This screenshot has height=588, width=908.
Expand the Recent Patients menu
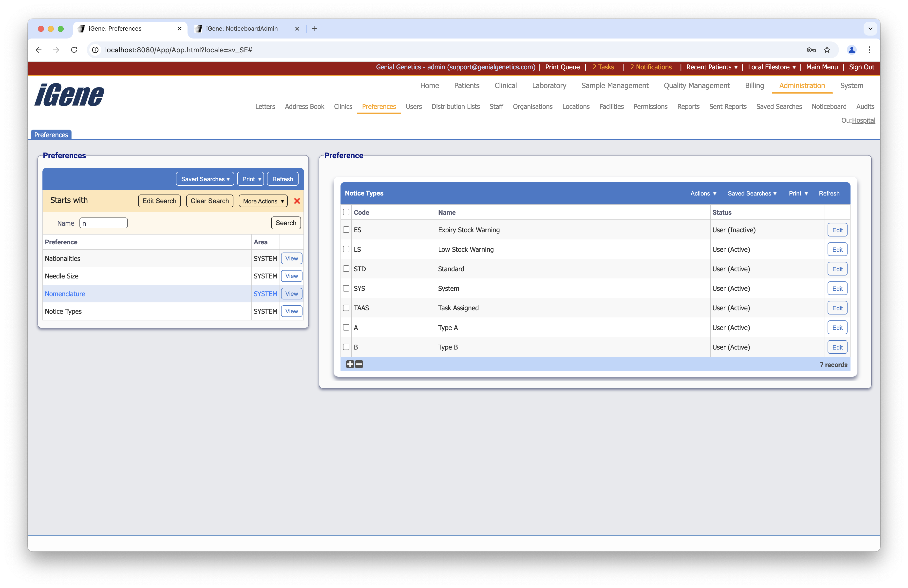pos(712,67)
